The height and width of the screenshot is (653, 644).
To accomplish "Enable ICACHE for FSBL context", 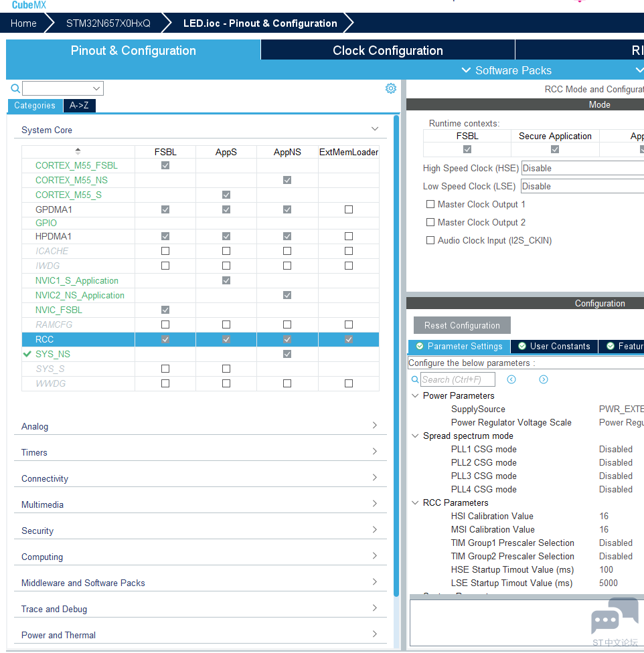I will coord(165,251).
